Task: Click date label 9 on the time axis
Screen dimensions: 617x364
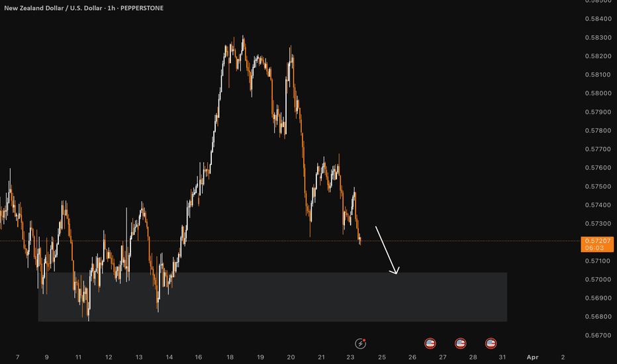Action: 46,357
